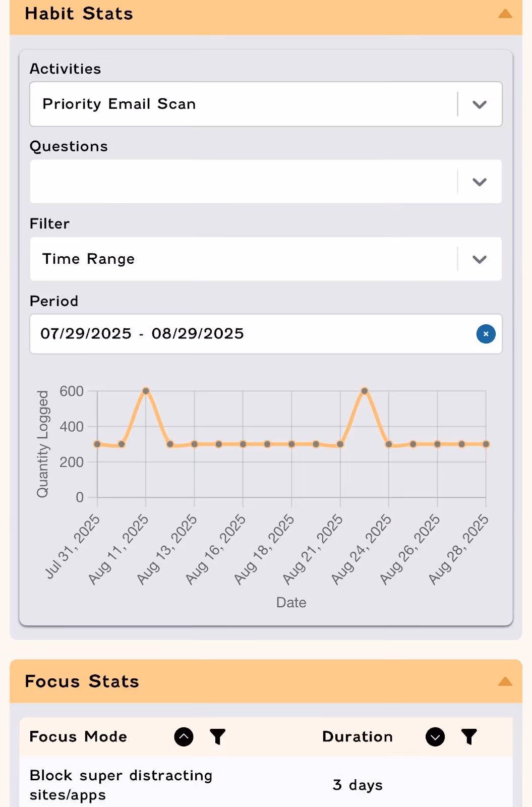The height and width of the screenshot is (807, 532).
Task: Clear the Period date range
Action: click(x=486, y=334)
